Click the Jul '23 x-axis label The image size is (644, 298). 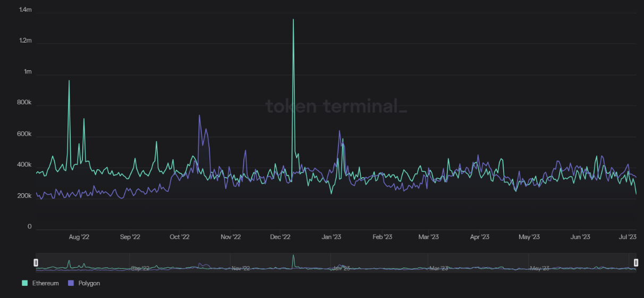(629, 237)
